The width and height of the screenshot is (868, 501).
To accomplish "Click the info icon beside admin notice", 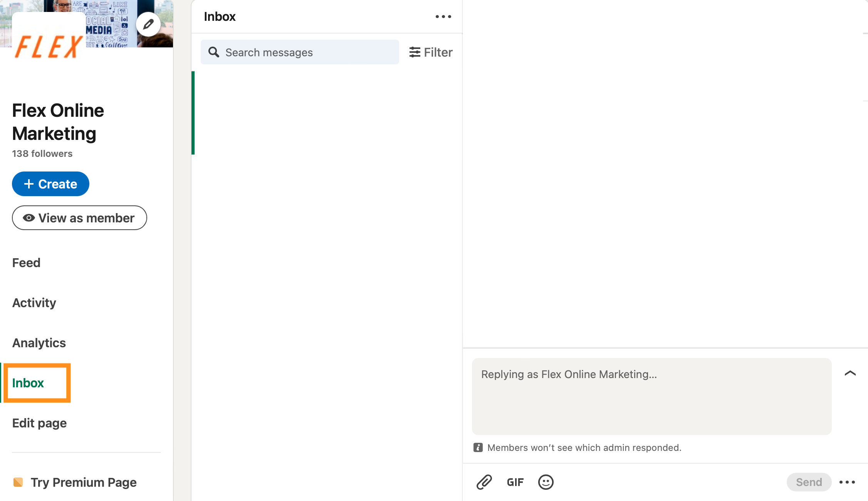I will click(478, 447).
